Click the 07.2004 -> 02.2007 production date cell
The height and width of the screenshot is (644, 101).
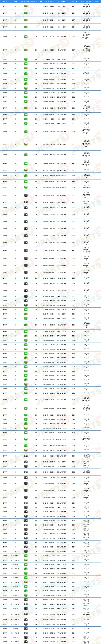click(x=49, y=59)
